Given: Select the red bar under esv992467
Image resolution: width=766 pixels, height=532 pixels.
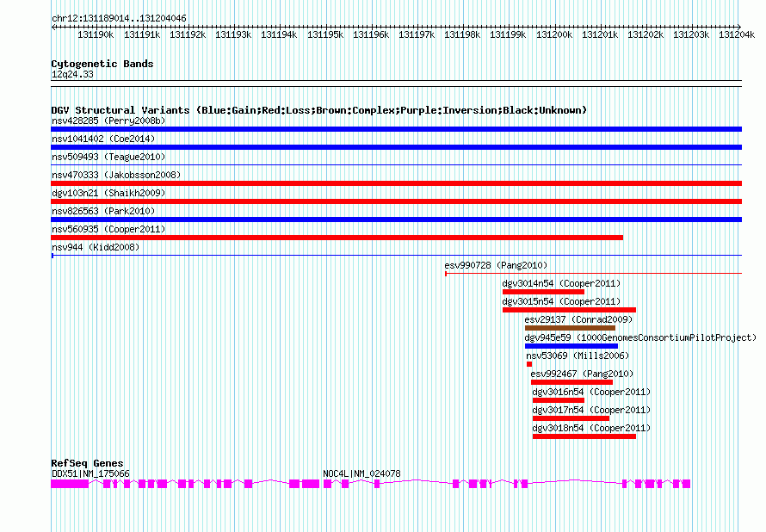Looking at the screenshot, I should (571, 382).
